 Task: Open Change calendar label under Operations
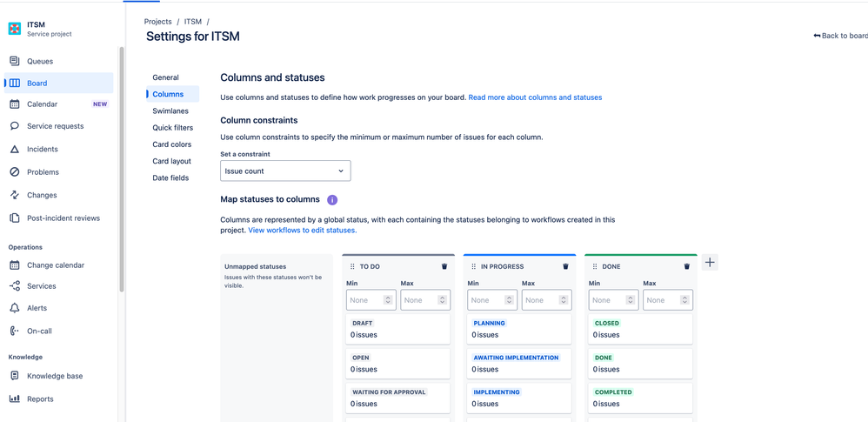pyautogui.click(x=56, y=265)
